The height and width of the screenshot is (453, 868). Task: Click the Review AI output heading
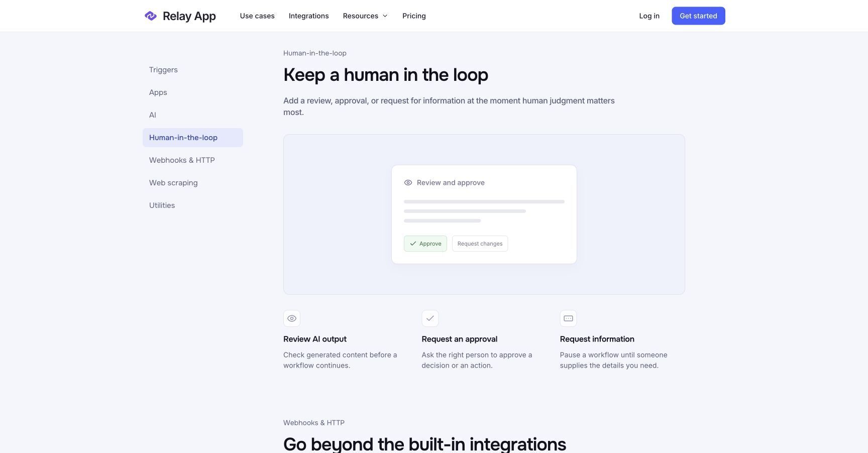pyautogui.click(x=315, y=339)
